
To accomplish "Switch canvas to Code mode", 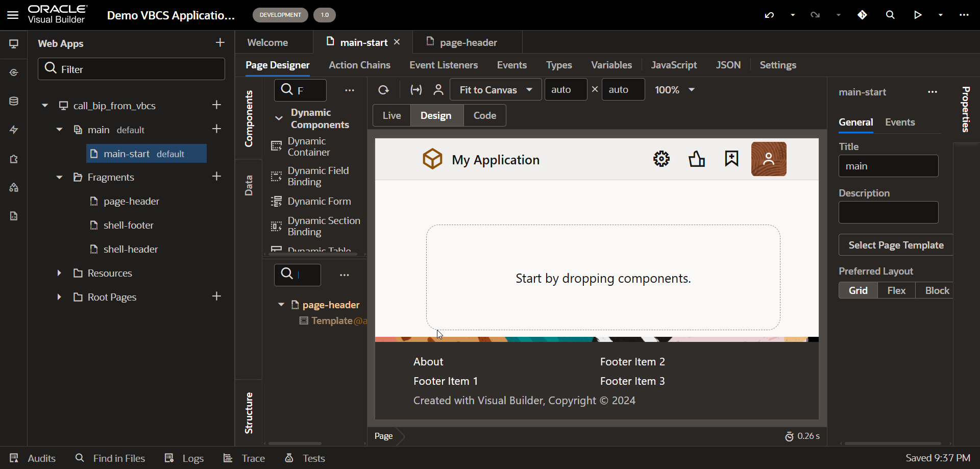I will (485, 115).
